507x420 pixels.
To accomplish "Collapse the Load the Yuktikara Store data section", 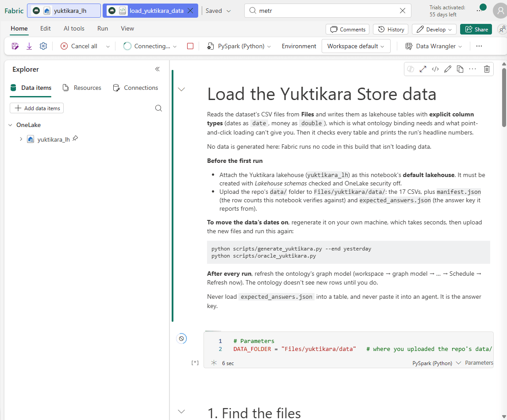I will pos(182,89).
